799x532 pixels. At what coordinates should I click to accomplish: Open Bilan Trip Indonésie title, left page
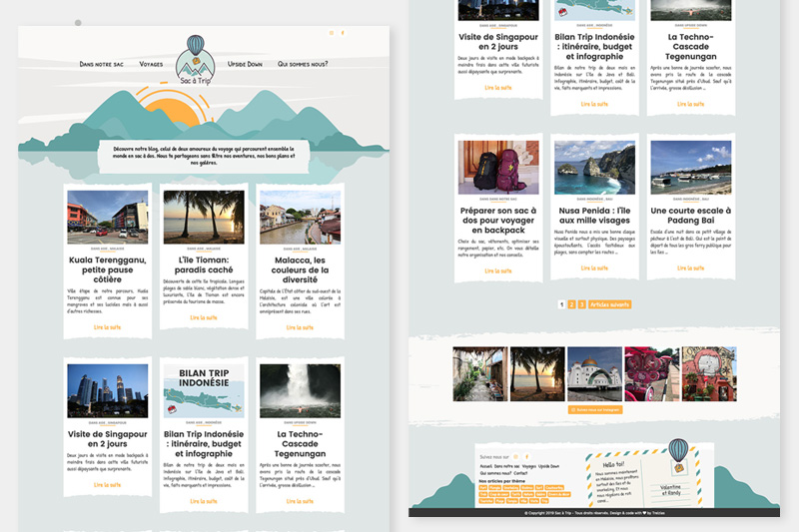[x=204, y=444]
